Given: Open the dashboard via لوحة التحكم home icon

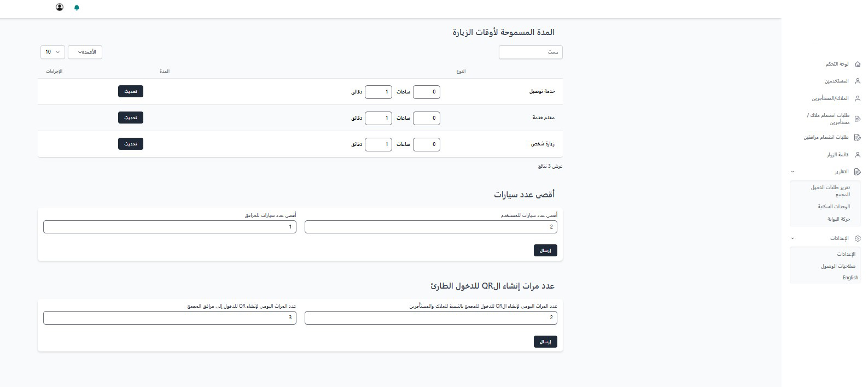Looking at the screenshot, I should (x=858, y=63).
